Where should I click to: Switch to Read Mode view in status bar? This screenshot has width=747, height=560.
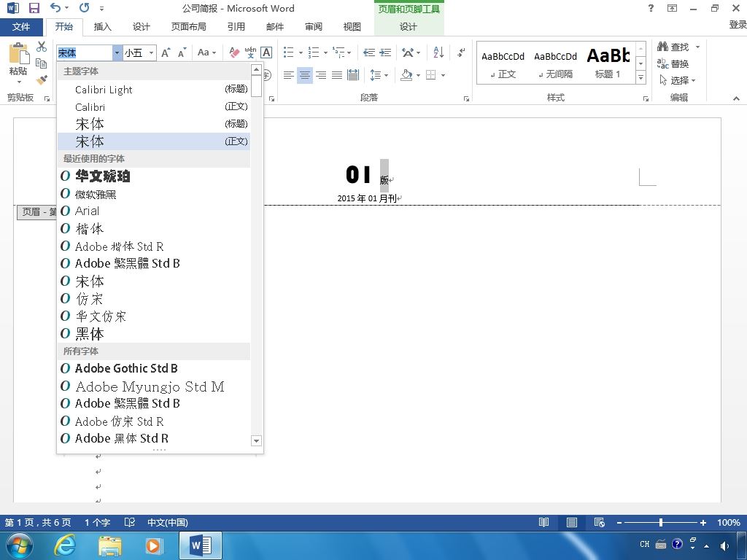[x=543, y=522]
